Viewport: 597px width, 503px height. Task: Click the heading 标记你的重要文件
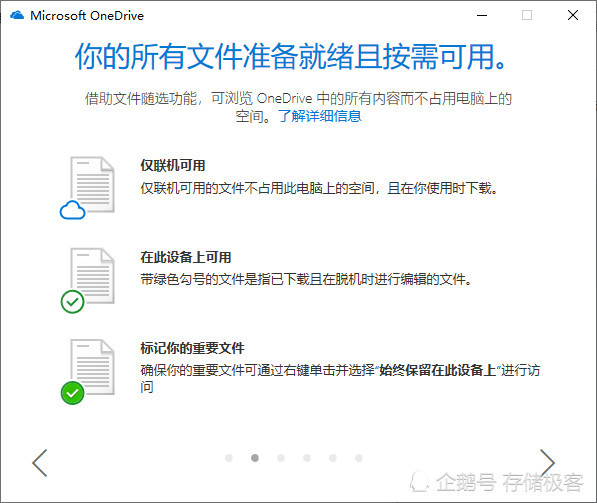(x=192, y=348)
